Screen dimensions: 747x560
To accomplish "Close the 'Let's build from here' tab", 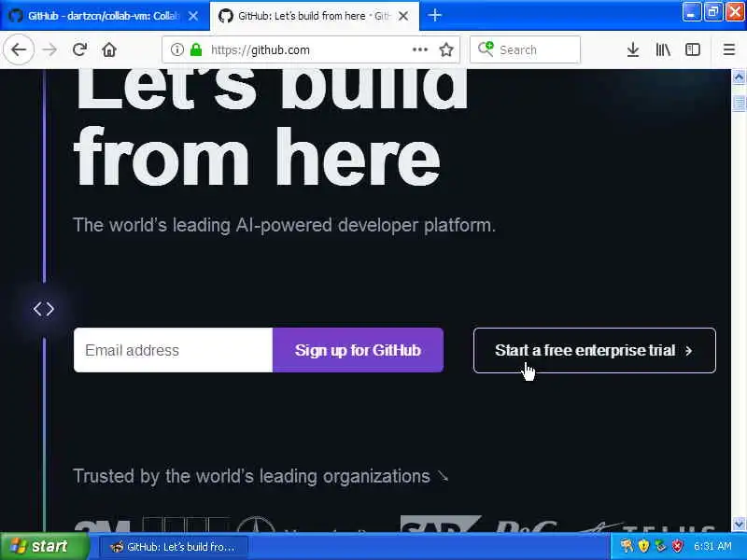I will point(403,16).
